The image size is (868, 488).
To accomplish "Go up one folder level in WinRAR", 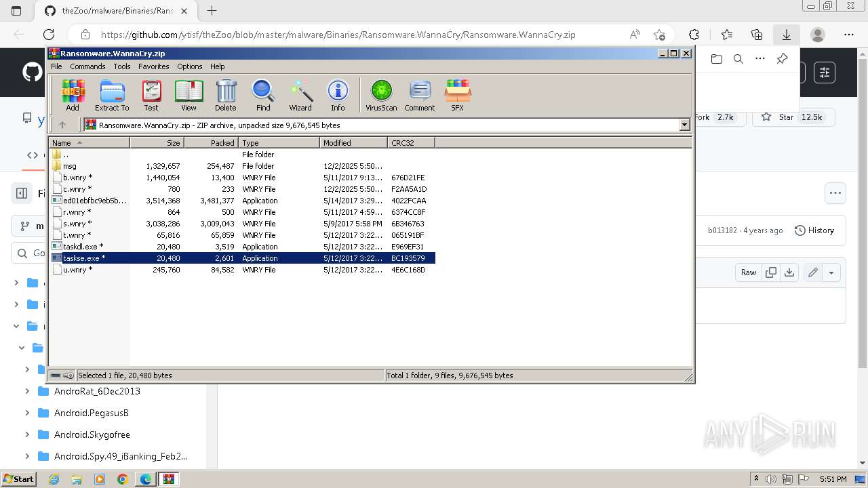I will [62, 125].
